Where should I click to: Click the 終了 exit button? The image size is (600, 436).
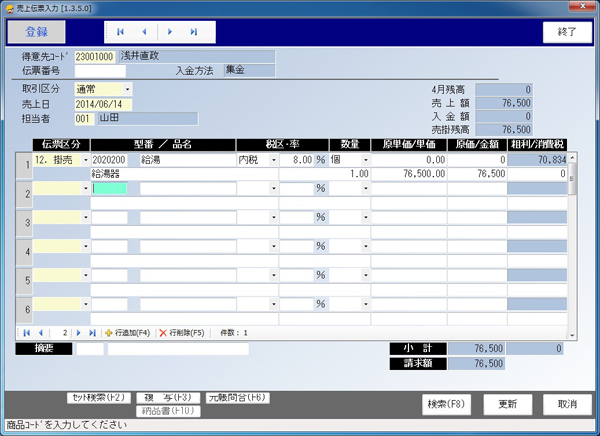click(567, 32)
